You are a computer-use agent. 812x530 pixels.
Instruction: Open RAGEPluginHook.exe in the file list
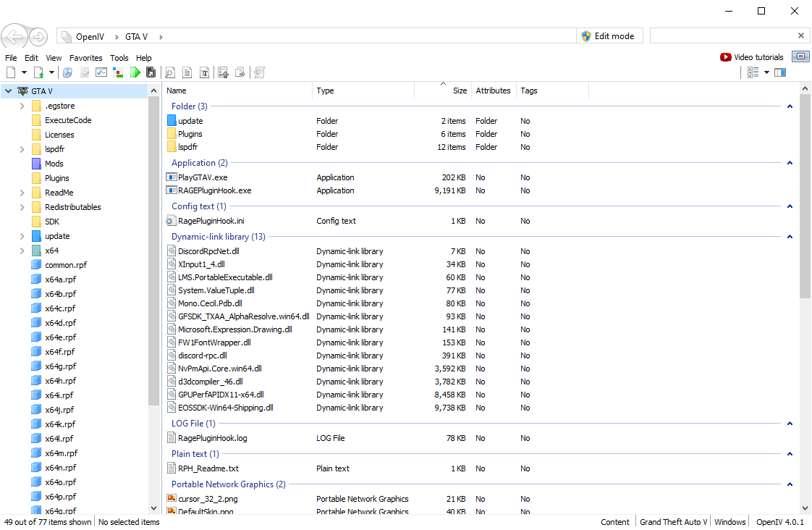[215, 190]
